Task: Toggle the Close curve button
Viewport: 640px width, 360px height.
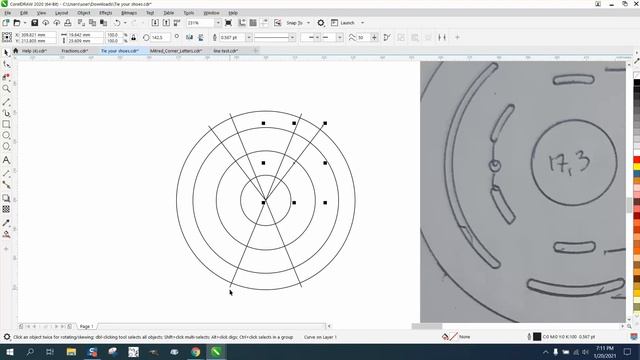Action: [387, 37]
